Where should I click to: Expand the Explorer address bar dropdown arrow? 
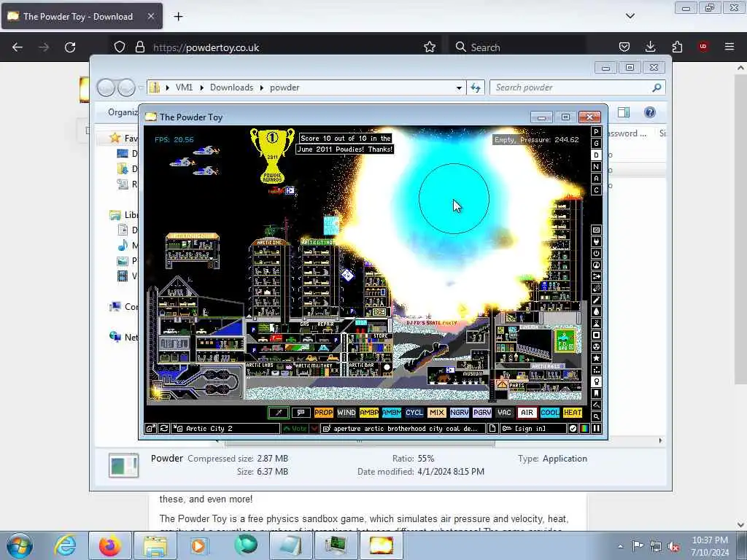click(x=459, y=87)
